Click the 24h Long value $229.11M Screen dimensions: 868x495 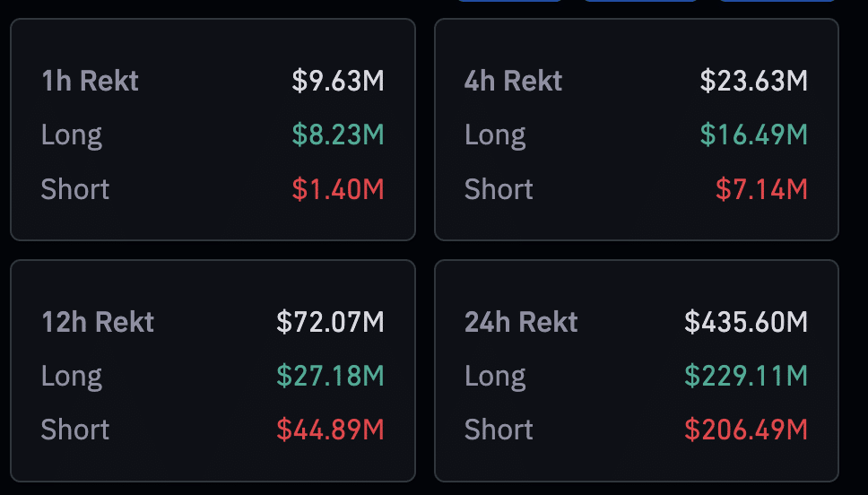[746, 376]
